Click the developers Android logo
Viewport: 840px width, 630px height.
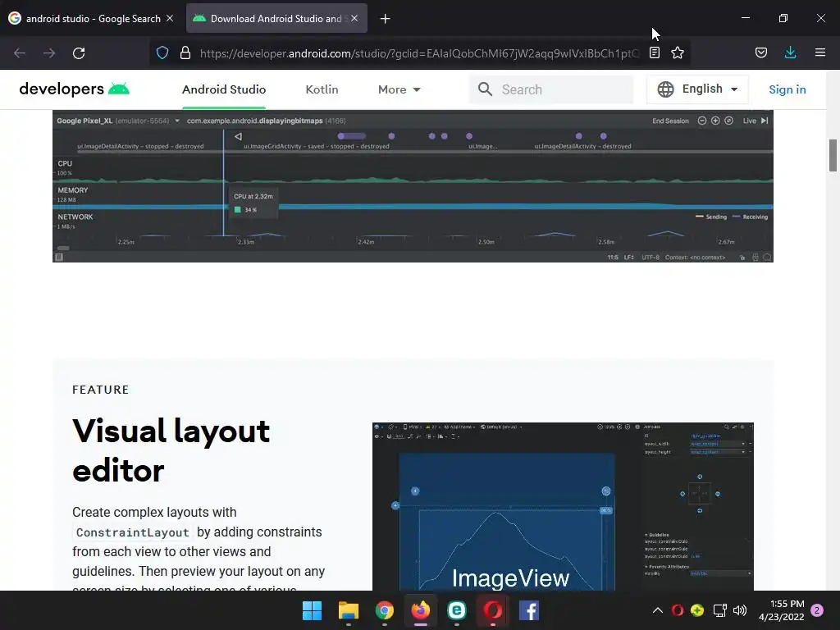[x=74, y=89]
